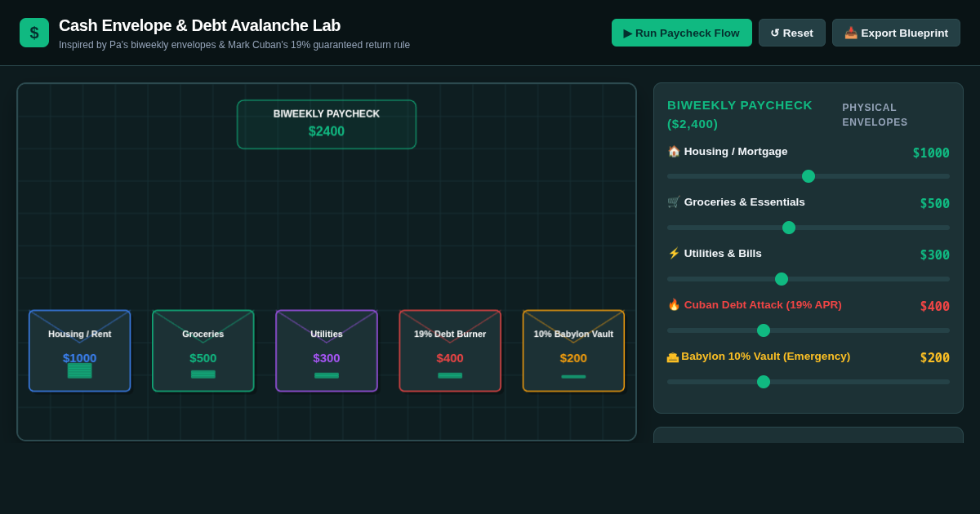980x514 pixels.
Task: Adjust the Utilities & Bills slider
Action: pyautogui.click(x=808, y=279)
